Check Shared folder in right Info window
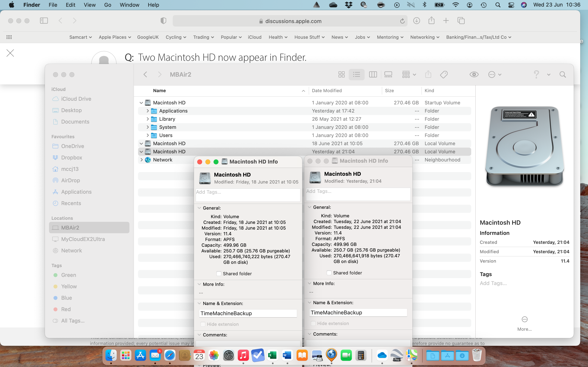This screenshot has width=588, height=367. [329, 273]
